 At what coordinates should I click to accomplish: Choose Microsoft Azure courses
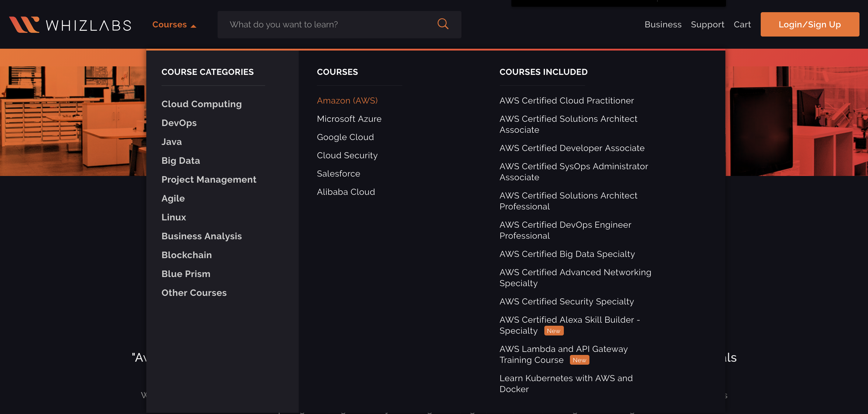pos(349,119)
